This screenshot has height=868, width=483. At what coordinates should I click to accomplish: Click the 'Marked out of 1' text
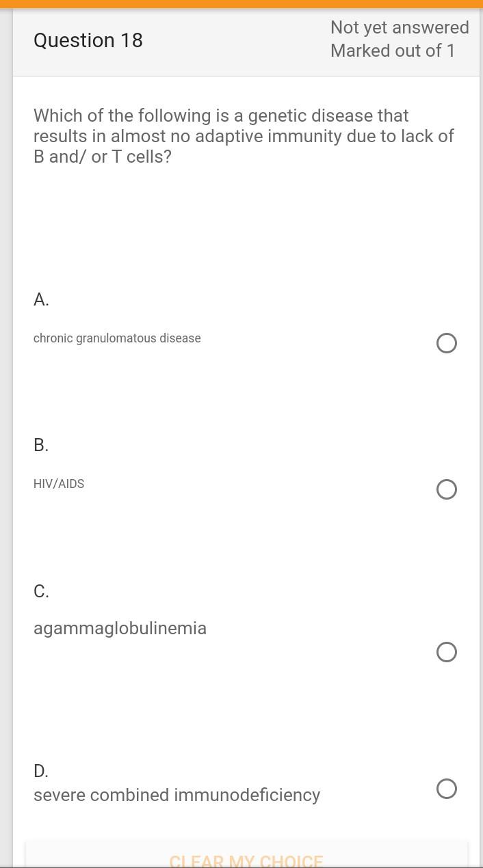tap(393, 51)
